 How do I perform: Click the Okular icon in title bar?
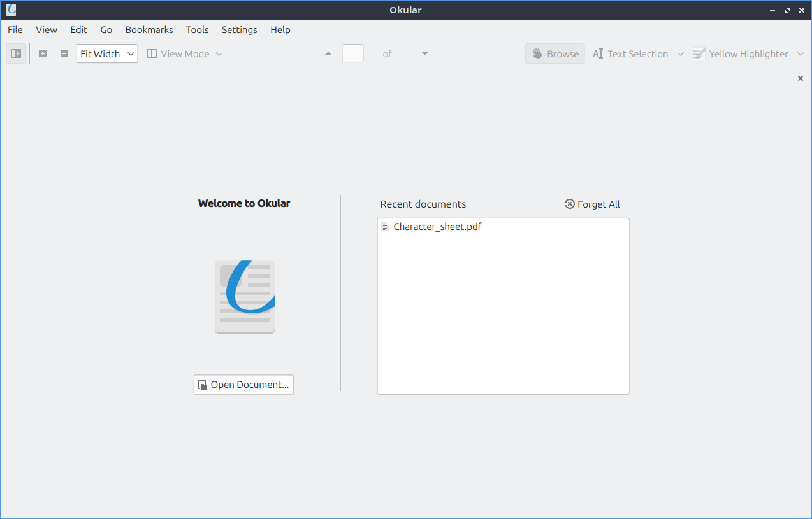[11, 10]
